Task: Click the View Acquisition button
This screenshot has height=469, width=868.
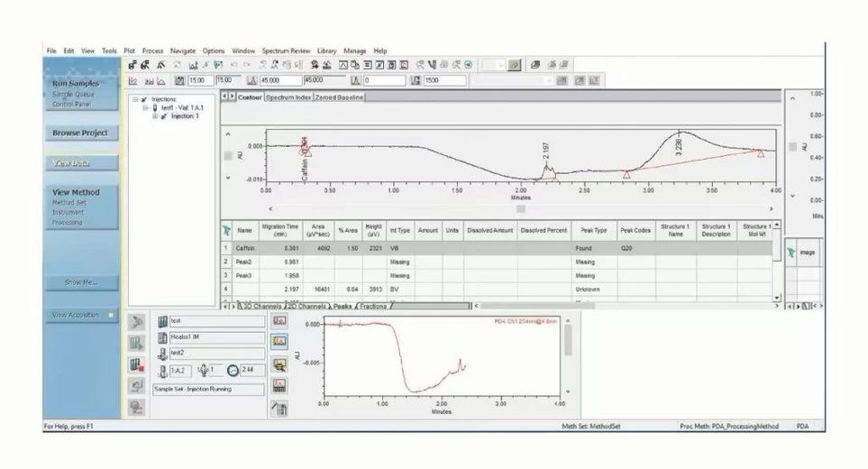Action: (81, 315)
